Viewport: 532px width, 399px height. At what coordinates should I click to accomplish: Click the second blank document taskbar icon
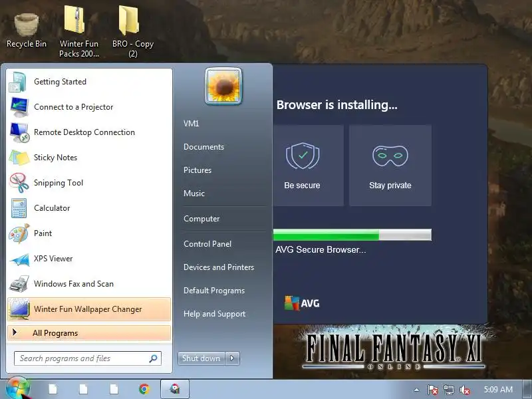click(x=84, y=389)
